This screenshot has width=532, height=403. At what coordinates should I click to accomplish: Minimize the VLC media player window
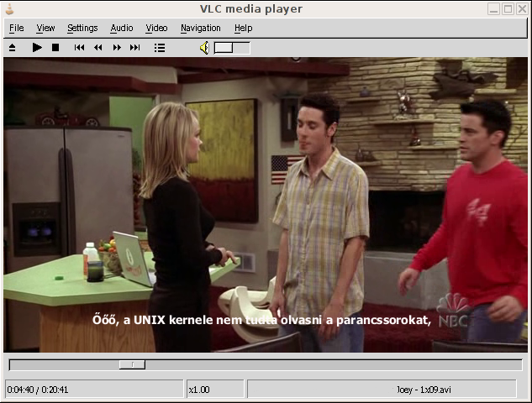493,8
